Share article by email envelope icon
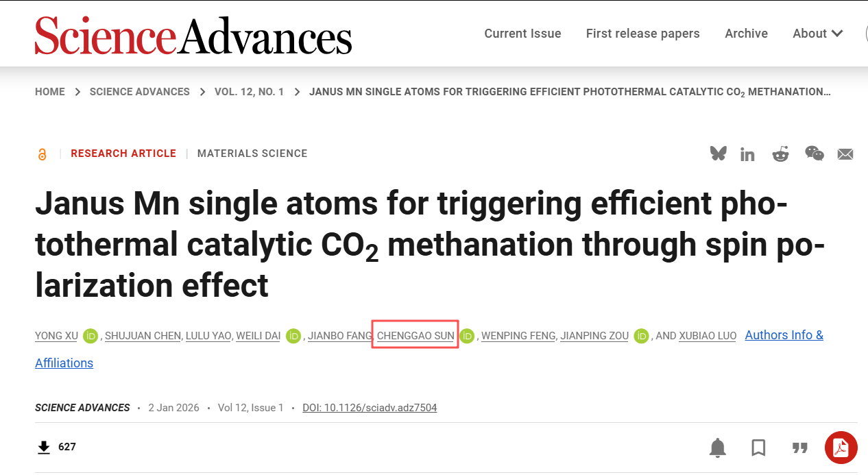Screen dimensions: 868x475 845,154
